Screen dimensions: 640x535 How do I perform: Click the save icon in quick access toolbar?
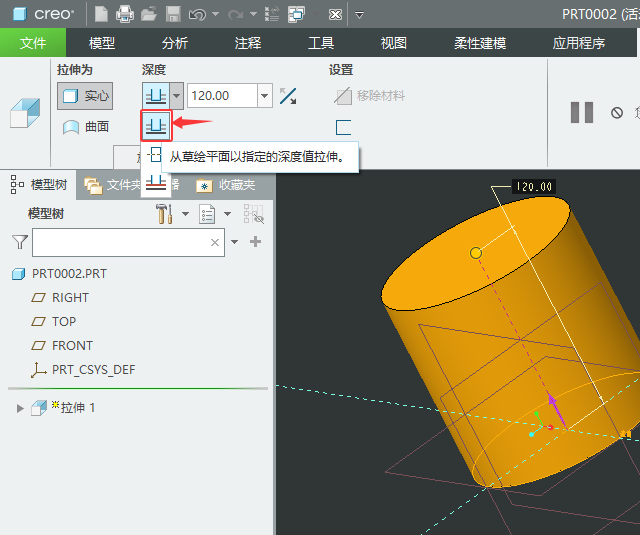(x=172, y=14)
